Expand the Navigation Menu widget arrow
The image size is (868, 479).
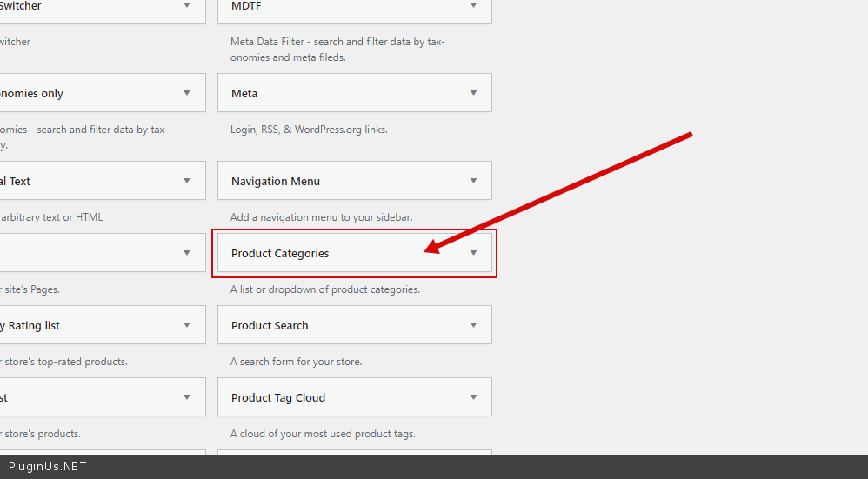coord(473,181)
